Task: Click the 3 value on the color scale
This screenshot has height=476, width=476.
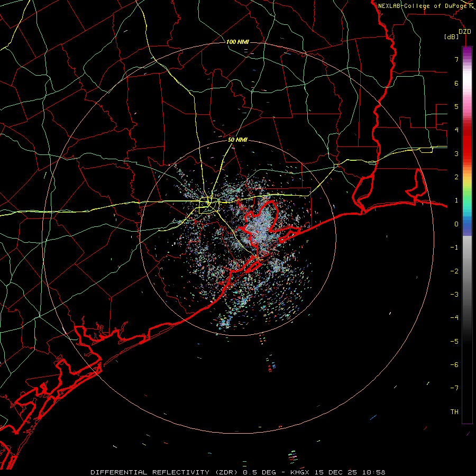Action: point(456,153)
